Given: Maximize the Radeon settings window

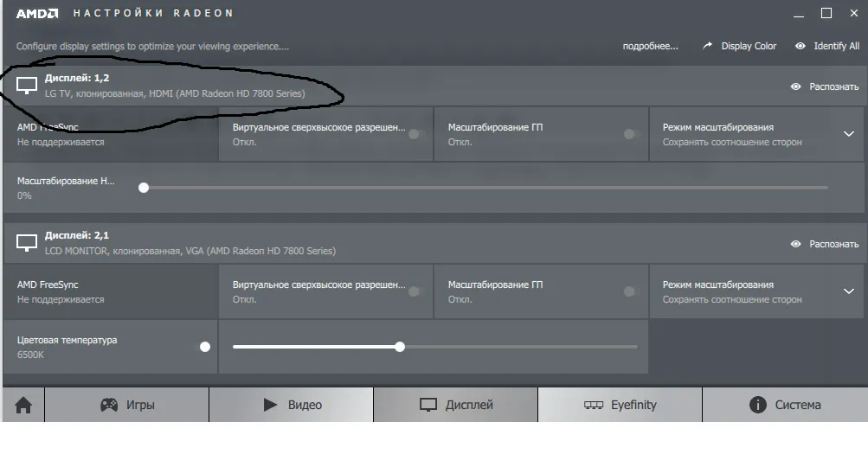Looking at the screenshot, I should [x=826, y=13].
